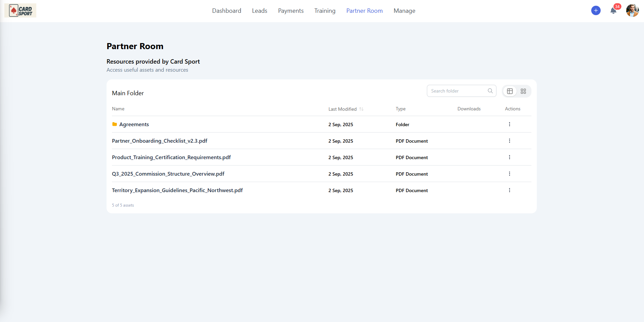Screen dimensions: 644x322
Task: Sort by Last Modified arrows
Action: tap(361, 109)
